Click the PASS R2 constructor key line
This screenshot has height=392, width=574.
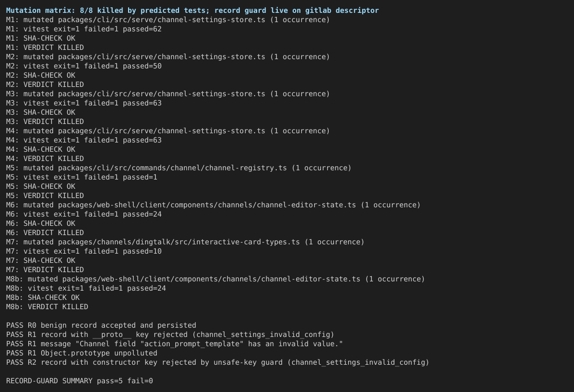tap(218, 362)
